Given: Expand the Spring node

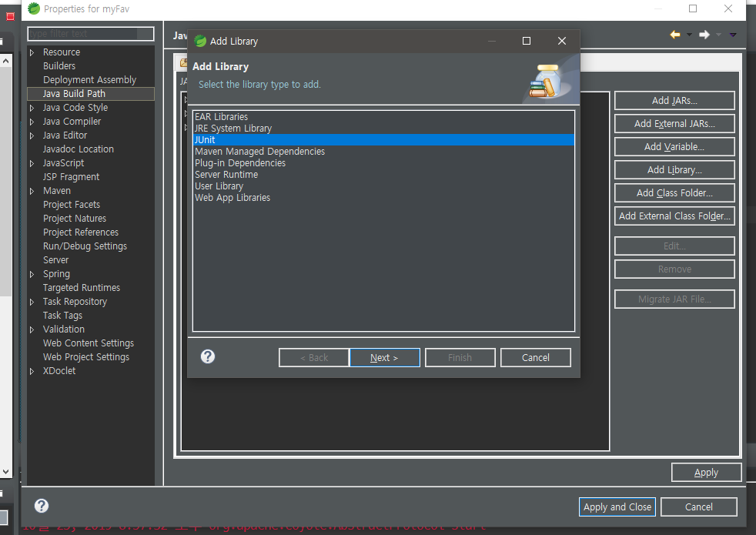Looking at the screenshot, I should pyautogui.click(x=32, y=274).
